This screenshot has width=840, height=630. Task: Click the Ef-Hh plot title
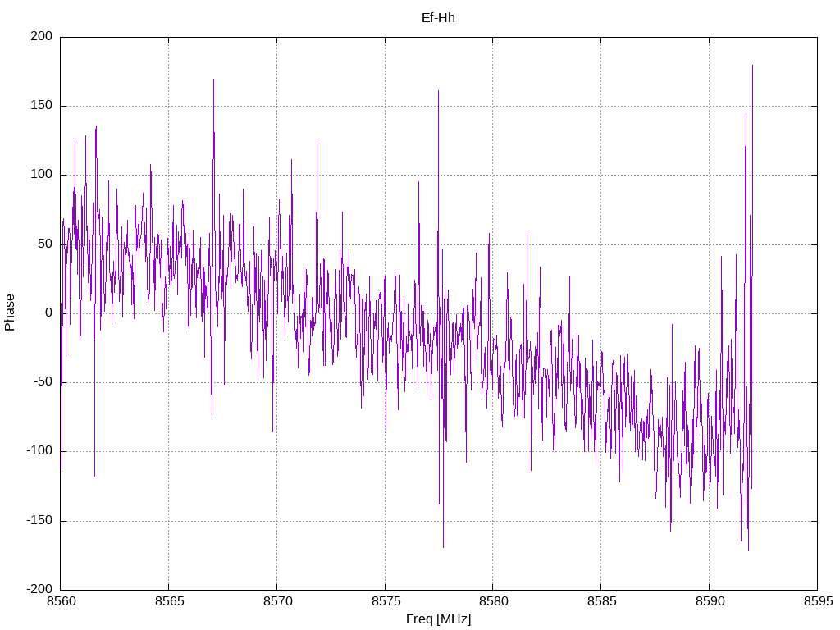[438, 18]
